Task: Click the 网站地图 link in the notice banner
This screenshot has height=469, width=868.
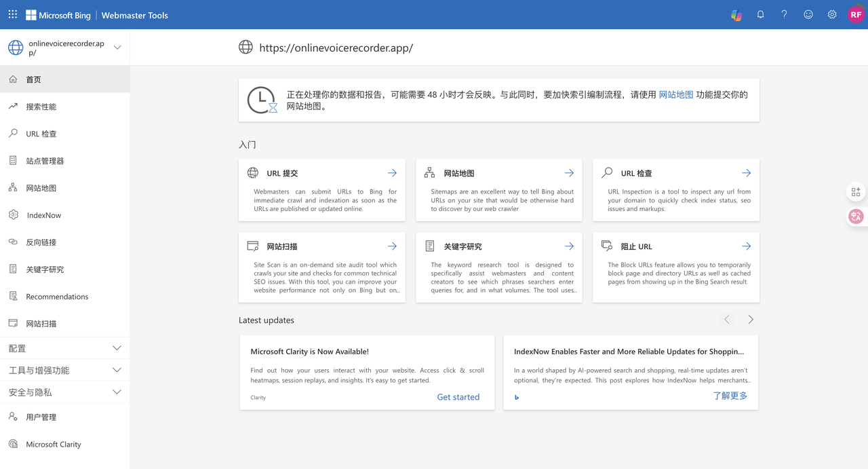Action: click(675, 95)
